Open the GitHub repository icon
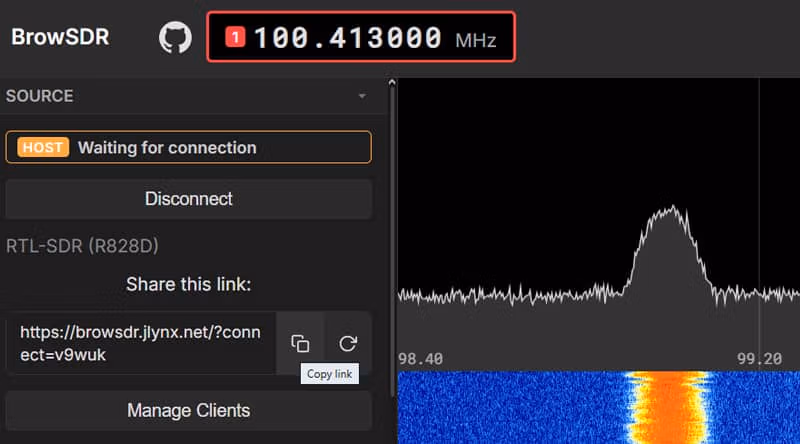Image resolution: width=800 pixels, height=444 pixels. pyautogui.click(x=175, y=37)
